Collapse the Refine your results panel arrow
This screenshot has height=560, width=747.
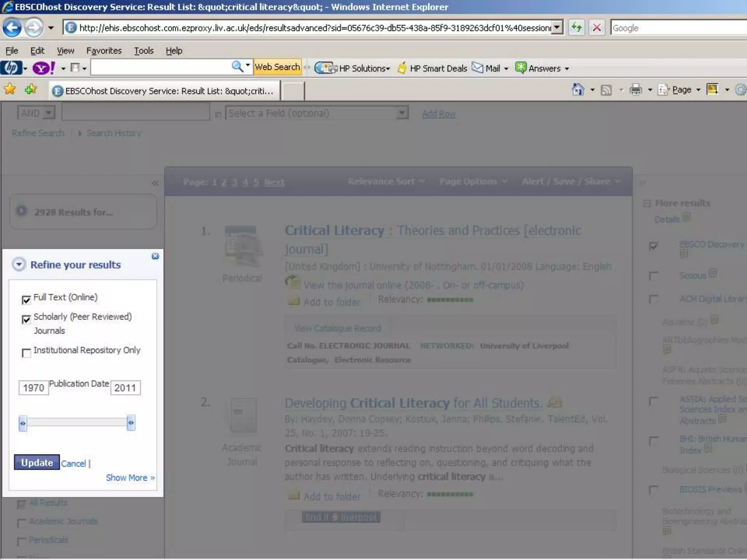[19, 264]
